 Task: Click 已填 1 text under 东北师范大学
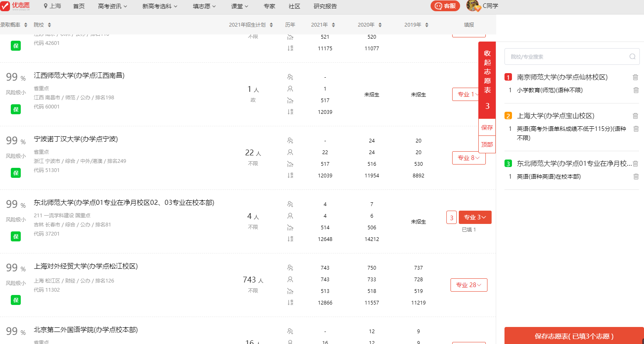pos(469,230)
